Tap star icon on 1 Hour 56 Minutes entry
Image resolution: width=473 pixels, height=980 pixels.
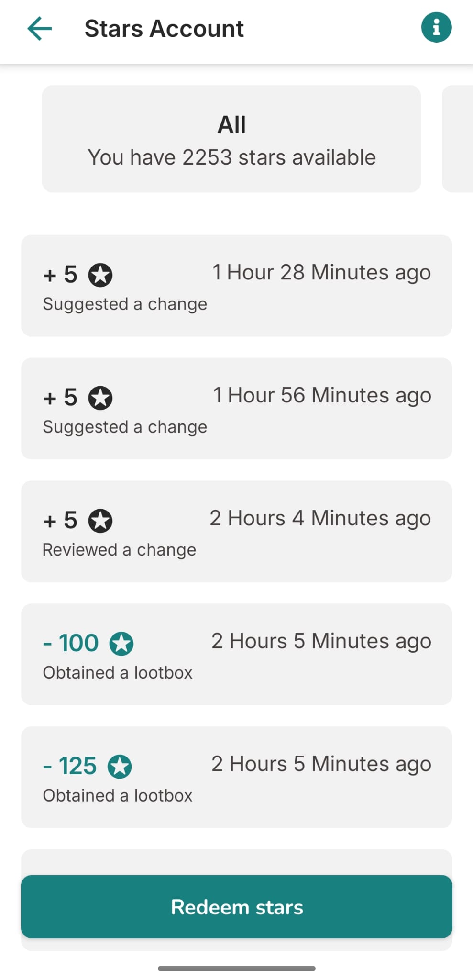[x=100, y=398]
